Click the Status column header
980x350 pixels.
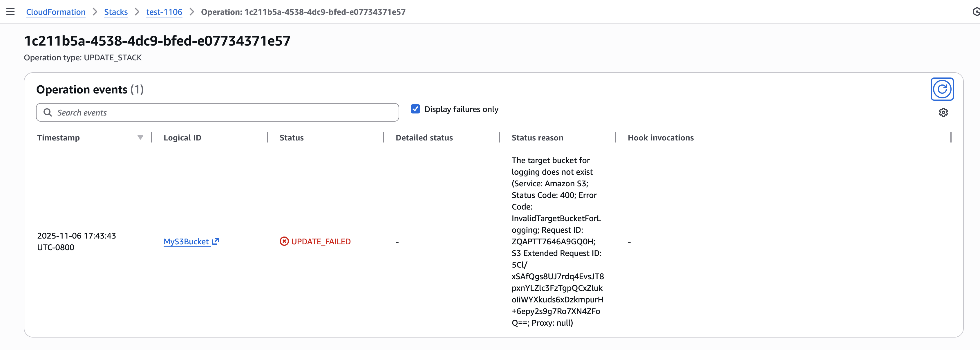coord(291,138)
